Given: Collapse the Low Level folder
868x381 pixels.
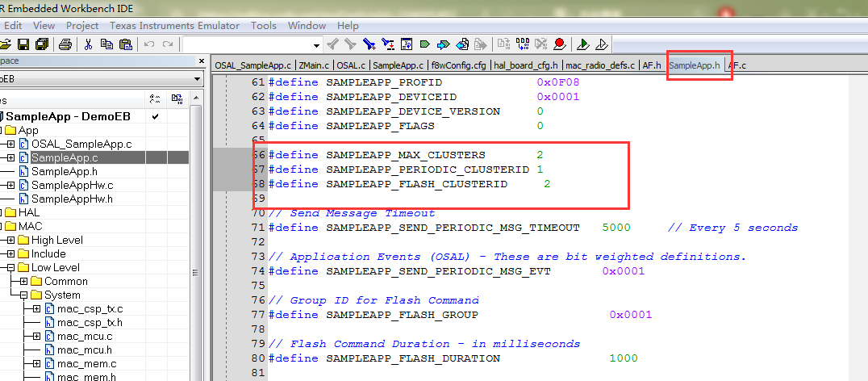Looking at the screenshot, I should coord(10,267).
